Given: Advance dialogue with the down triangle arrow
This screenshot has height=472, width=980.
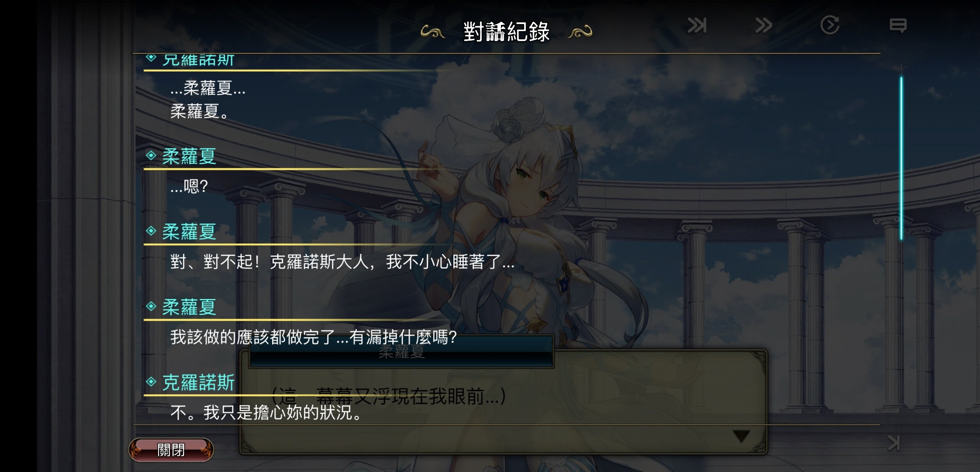Looking at the screenshot, I should pyautogui.click(x=741, y=436).
